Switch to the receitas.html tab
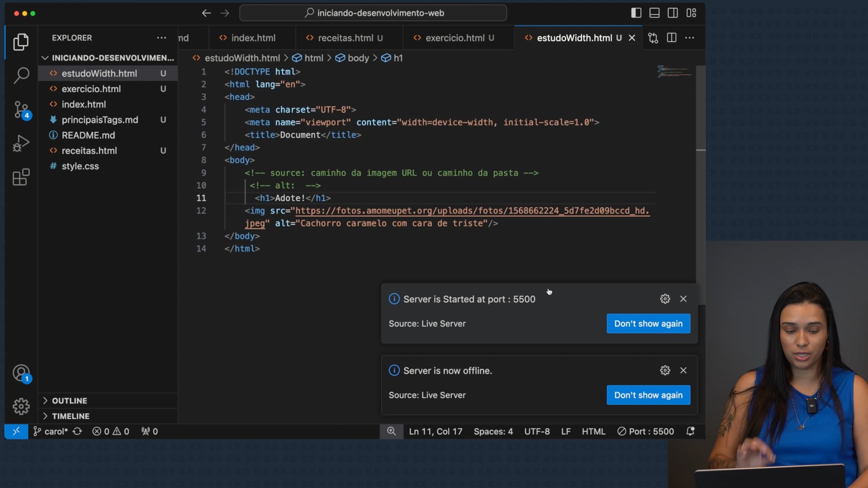The height and width of the screenshot is (488, 868). coord(345,38)
